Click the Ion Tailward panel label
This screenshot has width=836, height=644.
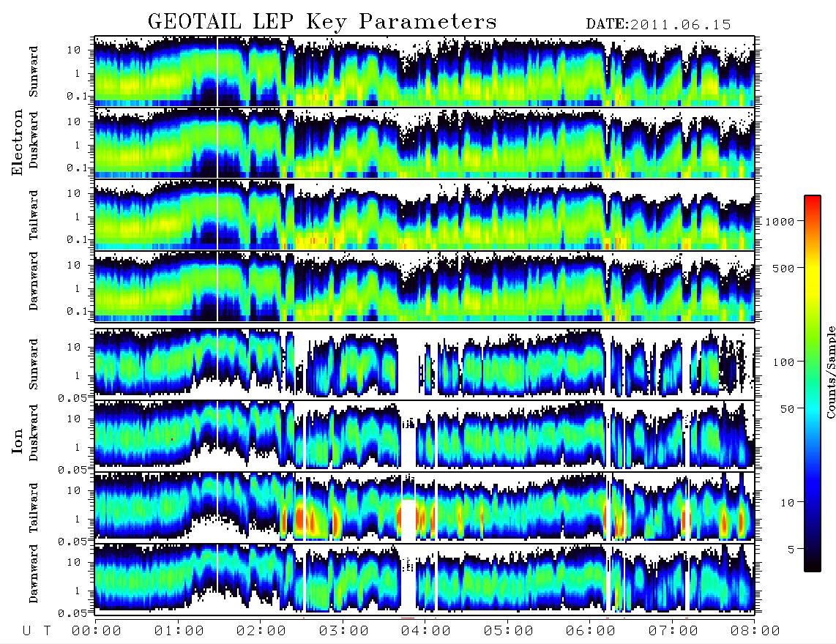34,508
